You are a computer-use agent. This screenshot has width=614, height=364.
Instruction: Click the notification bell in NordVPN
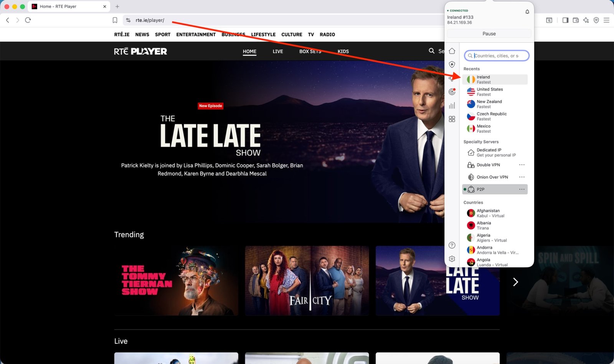[527, 12]
